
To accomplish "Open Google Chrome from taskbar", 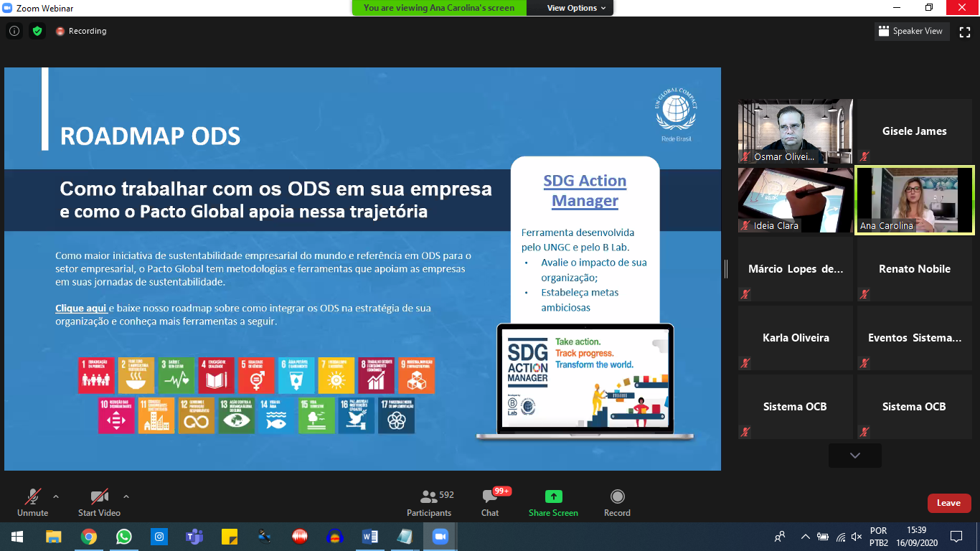I will [89, 536].
